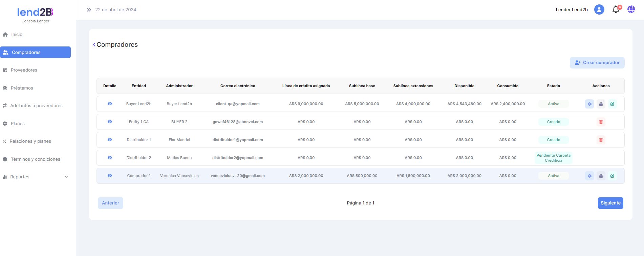This screenshot has height=256, width=644.
Task: View details of Buyer Lend2b
Action: (x=110, y=104)
